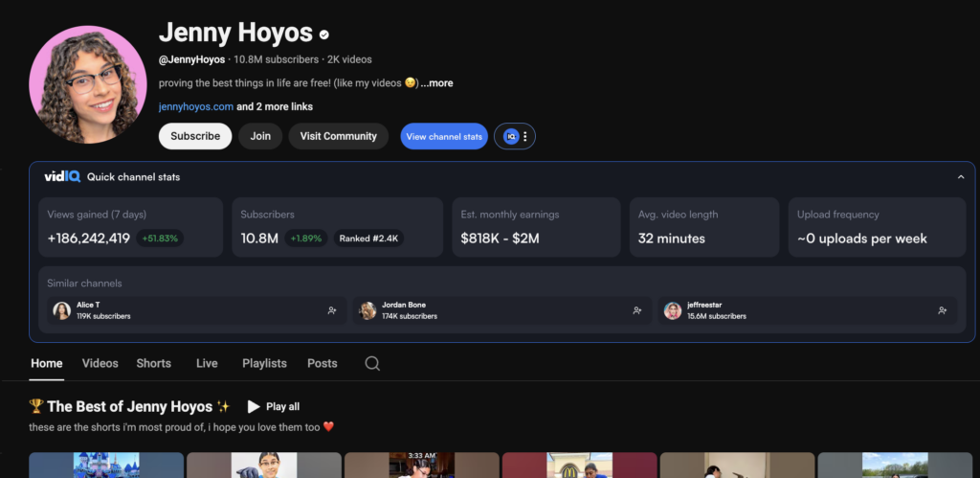Image resolution: width=980 pixels, height=478 pixels.
Task: Click Jenny Hoyos profile picture
Action: pos(87,84)
